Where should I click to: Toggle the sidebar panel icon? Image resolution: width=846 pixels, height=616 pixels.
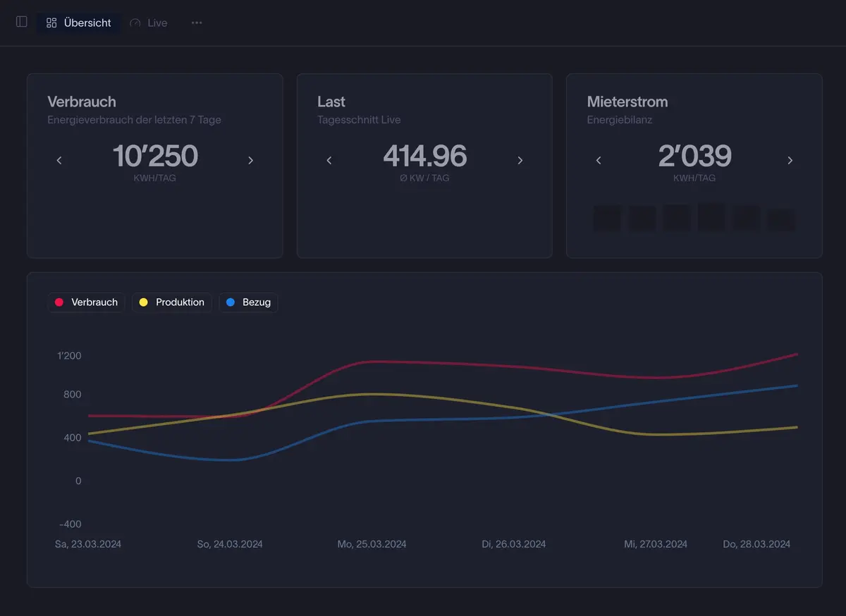(21, 22)
